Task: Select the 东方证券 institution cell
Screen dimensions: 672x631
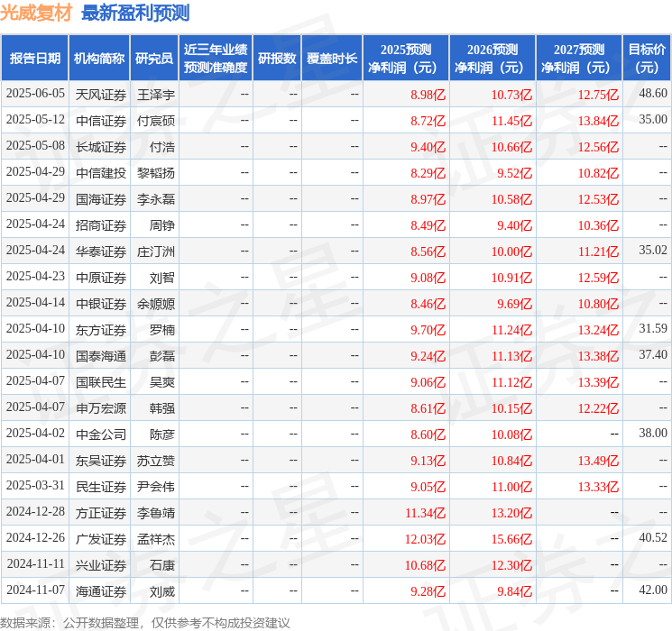Action: [x=101, y=330]
